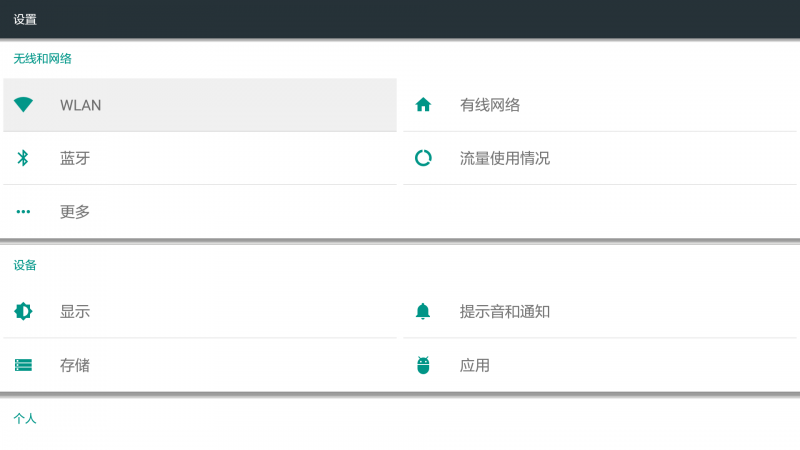Image resolution: width=800 pixels, height=450 pixels.
Task: Tap the Android robot icon for 应用
Action: 423,365
